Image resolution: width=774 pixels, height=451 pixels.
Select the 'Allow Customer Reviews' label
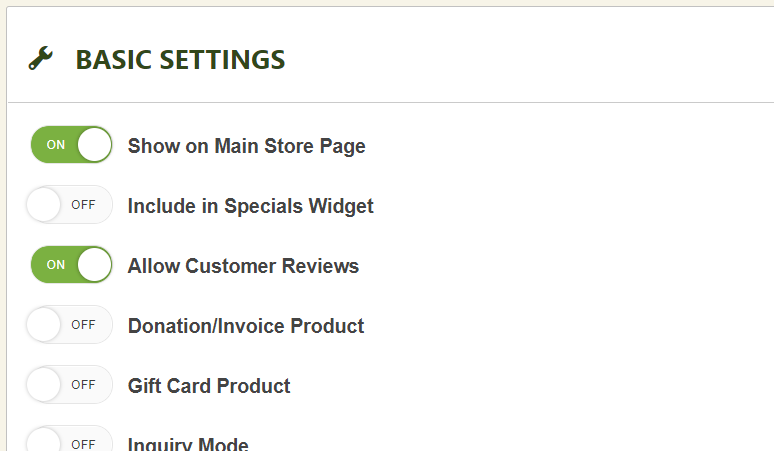click(x=243, y=266)
